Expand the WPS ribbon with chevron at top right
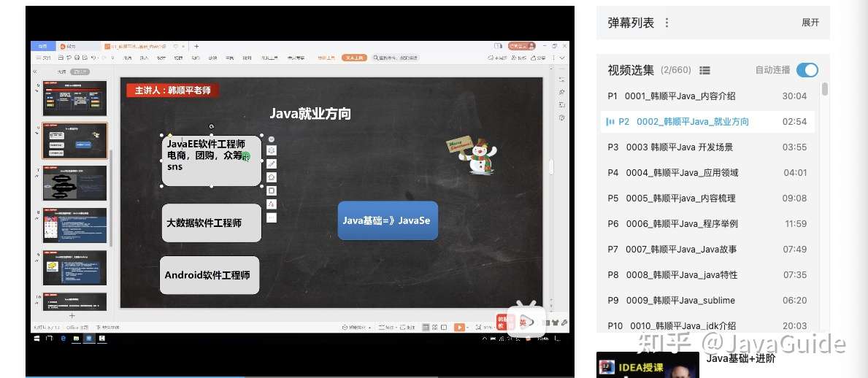The width and height of the screenshot is (868, 378). 562,58
